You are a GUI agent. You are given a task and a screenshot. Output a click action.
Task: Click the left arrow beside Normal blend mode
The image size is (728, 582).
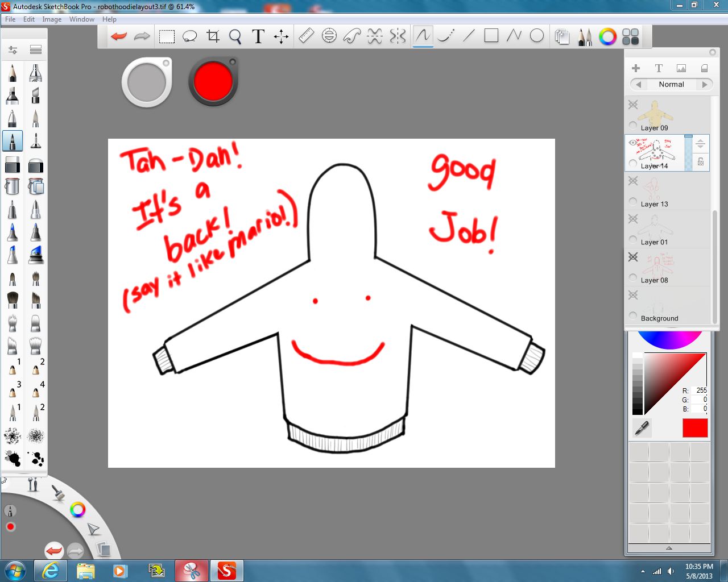[638, 84]
